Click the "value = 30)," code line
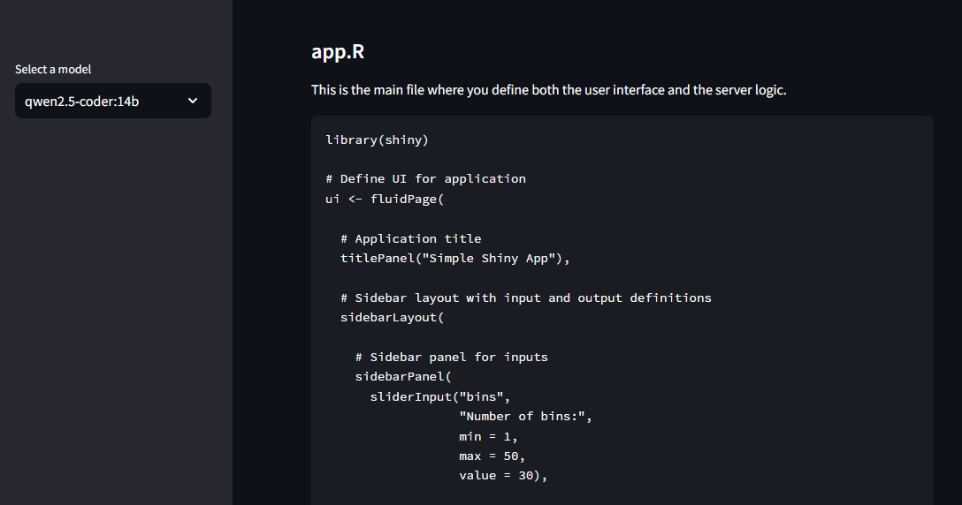The height and width of the screenshot is (505, 962). tap(503, 476)
